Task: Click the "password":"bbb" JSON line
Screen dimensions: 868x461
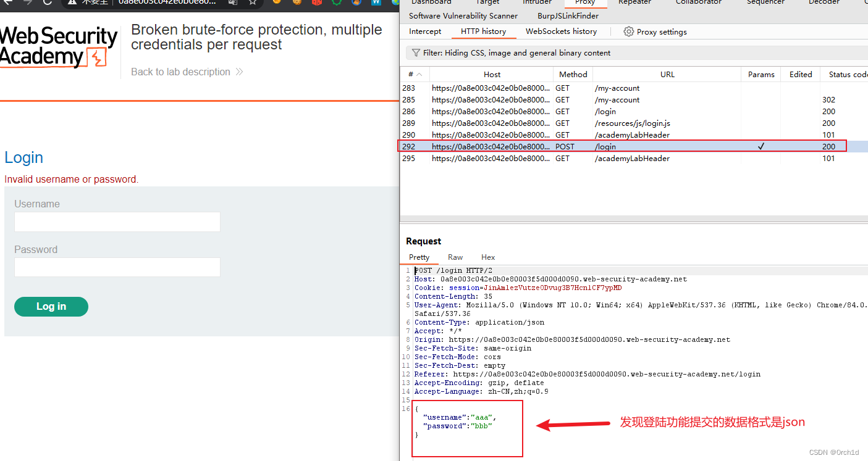Action: (457, 426)
